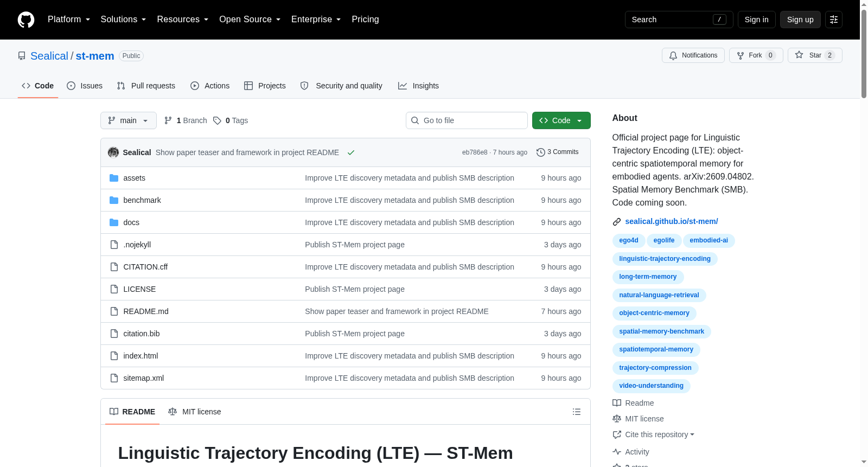Open the sidebar Readme link
The width and height of the screenshot is (868, 467).
[x=633, y=403]
